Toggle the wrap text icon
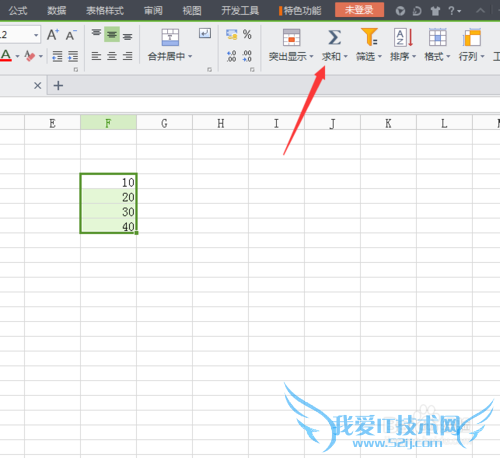This screenshot has height=458, width=500. [x=205, y=33]
